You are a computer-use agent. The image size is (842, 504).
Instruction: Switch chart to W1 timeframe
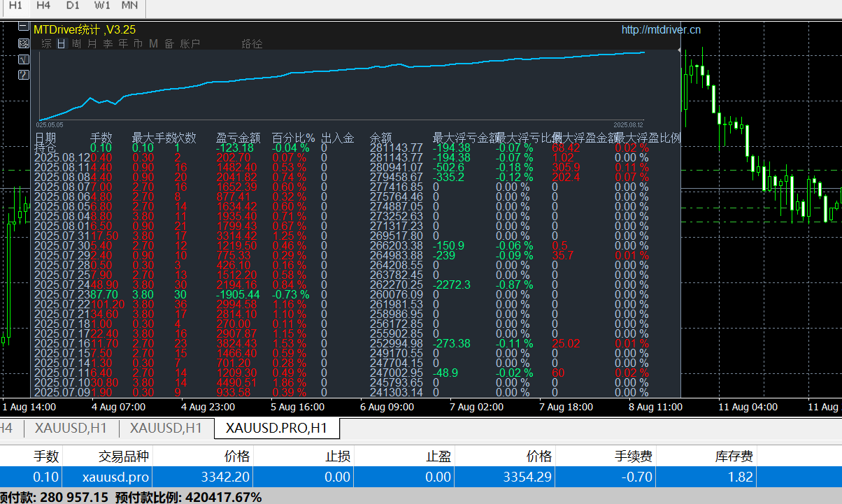(102, 6)
